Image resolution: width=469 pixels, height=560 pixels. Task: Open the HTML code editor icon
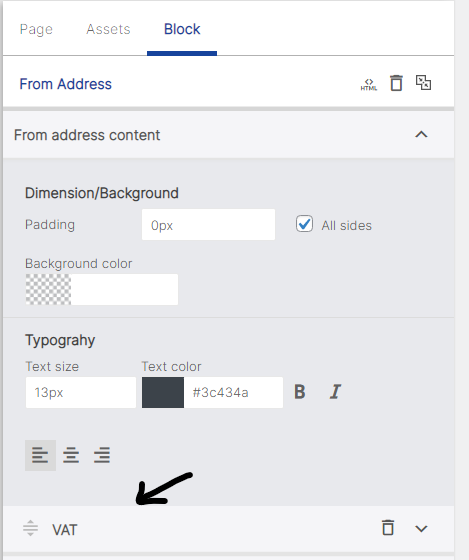(x=369, y=84)
